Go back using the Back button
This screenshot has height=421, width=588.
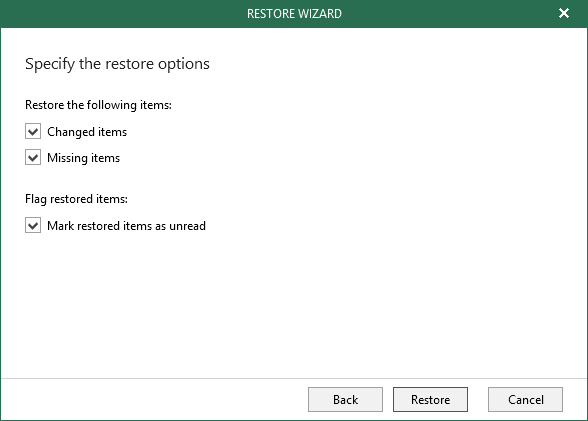pyautogui.click(x=345, y=400)
